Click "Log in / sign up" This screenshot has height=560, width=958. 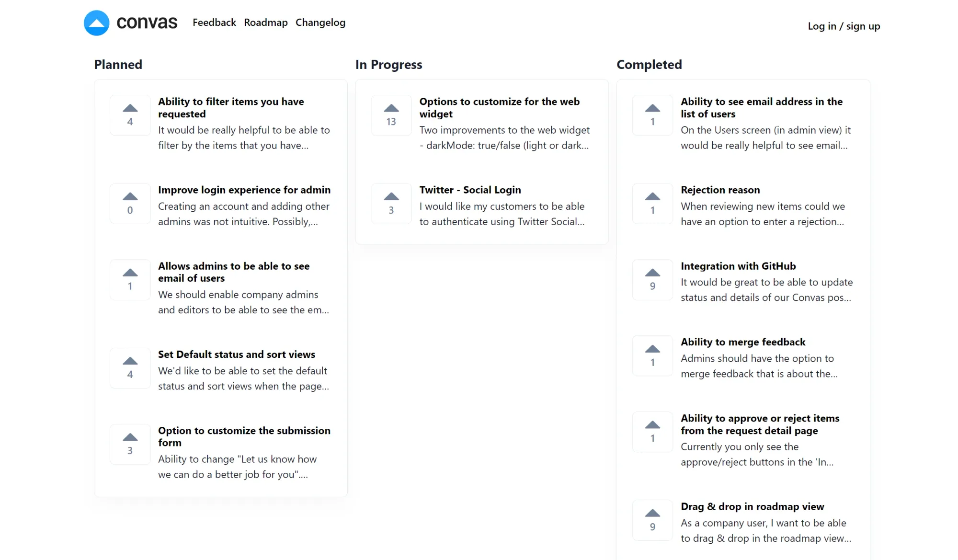point(844,26)
